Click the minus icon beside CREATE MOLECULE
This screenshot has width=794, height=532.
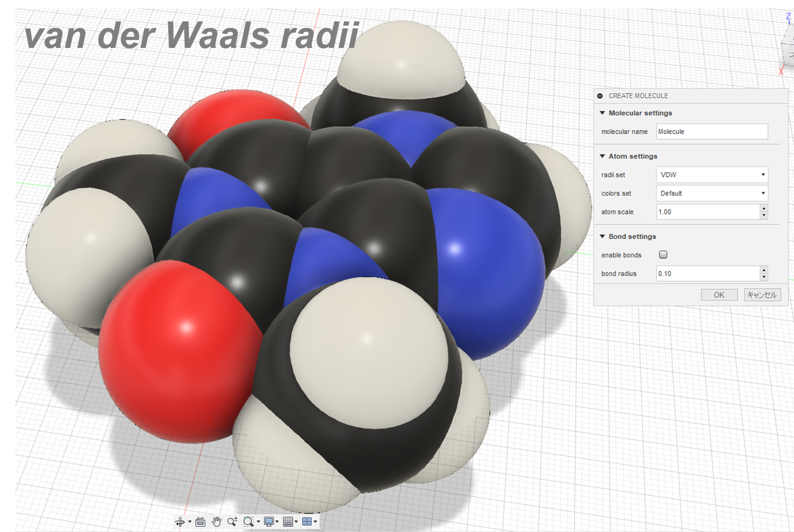601,96
